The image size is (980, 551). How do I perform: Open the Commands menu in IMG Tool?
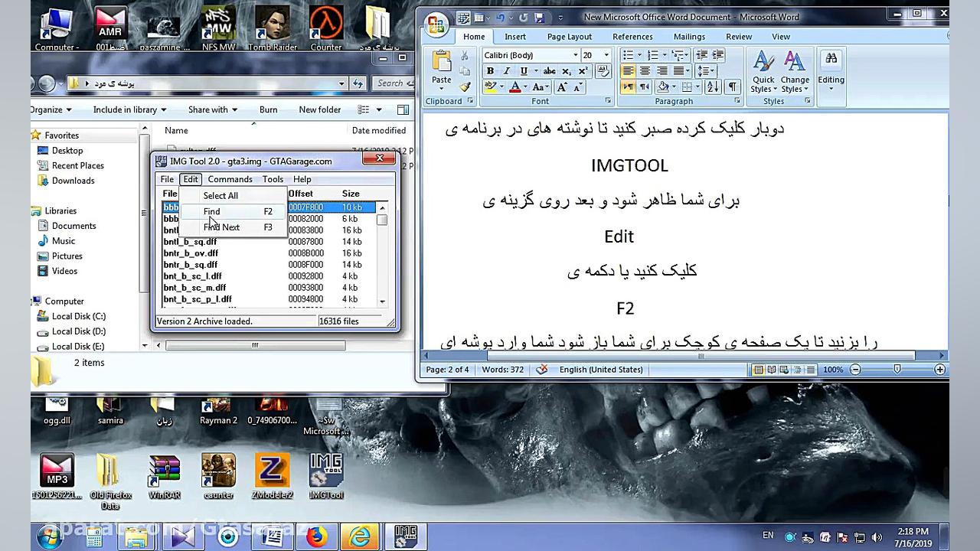click(230, 179)
